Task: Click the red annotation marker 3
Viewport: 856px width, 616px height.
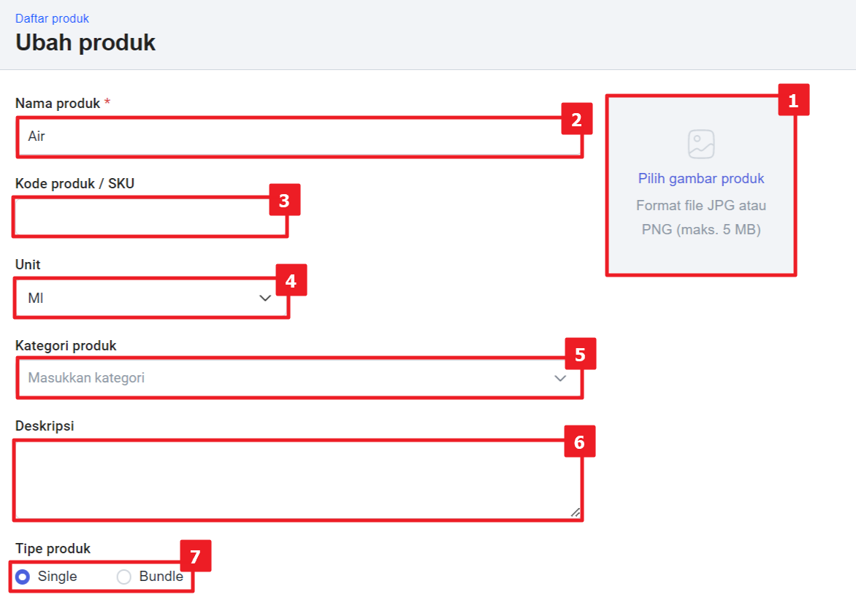Action: pyautogui.click(x=284, y=200)
